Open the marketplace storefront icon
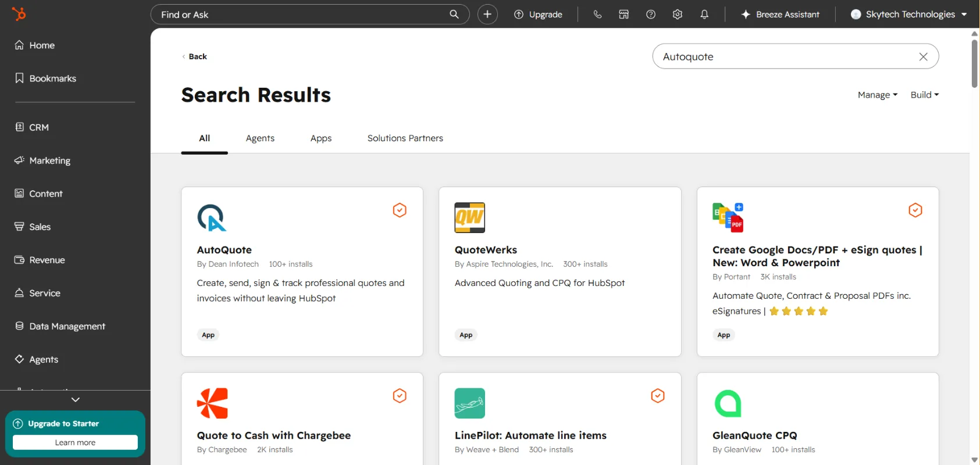This screenshot has height=465, width=980. tap(623, 14)
